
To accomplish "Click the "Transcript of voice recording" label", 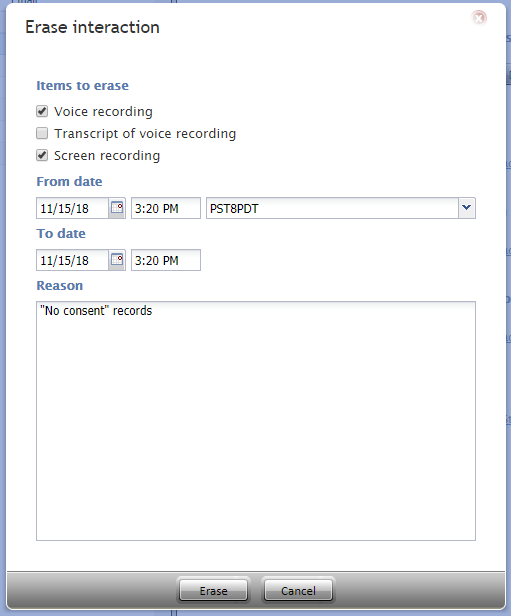I will (x=145, y=134).
